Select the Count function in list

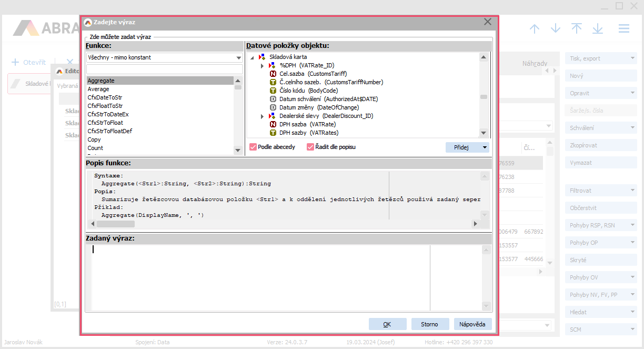[x=159, y=148]
